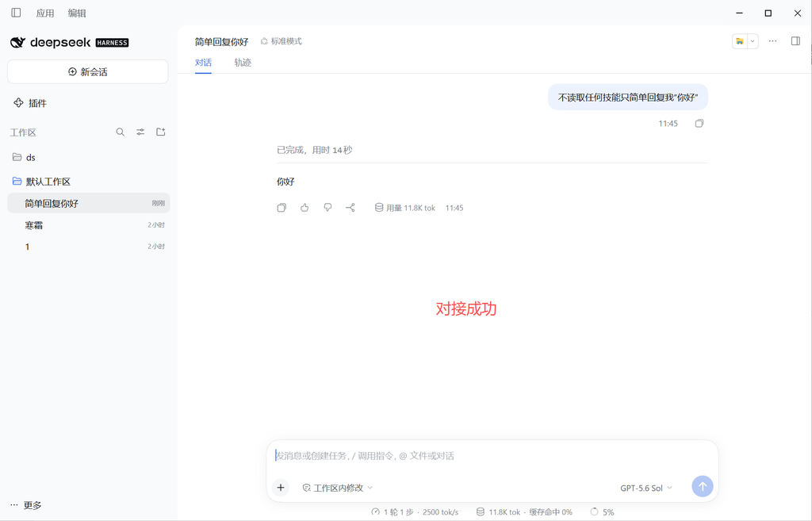
Task: Open the 寒霜 conversation
Action: [88, 224]
